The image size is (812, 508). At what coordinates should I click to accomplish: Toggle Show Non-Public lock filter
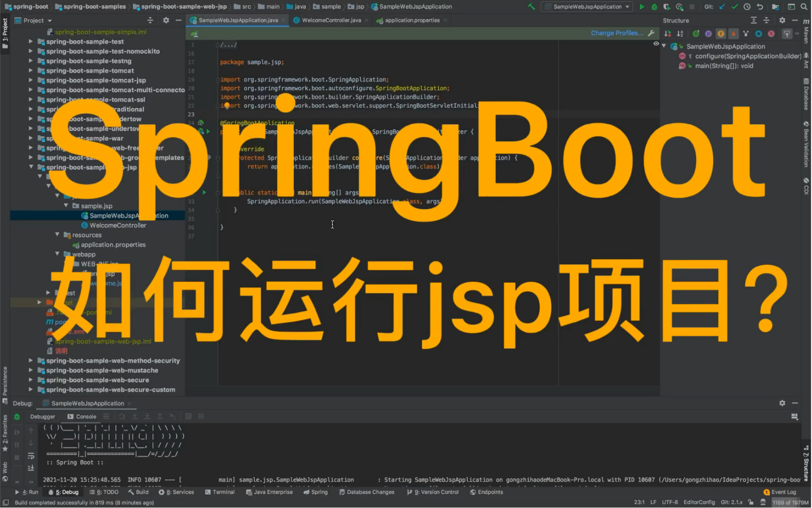click(x=734, y=33)
